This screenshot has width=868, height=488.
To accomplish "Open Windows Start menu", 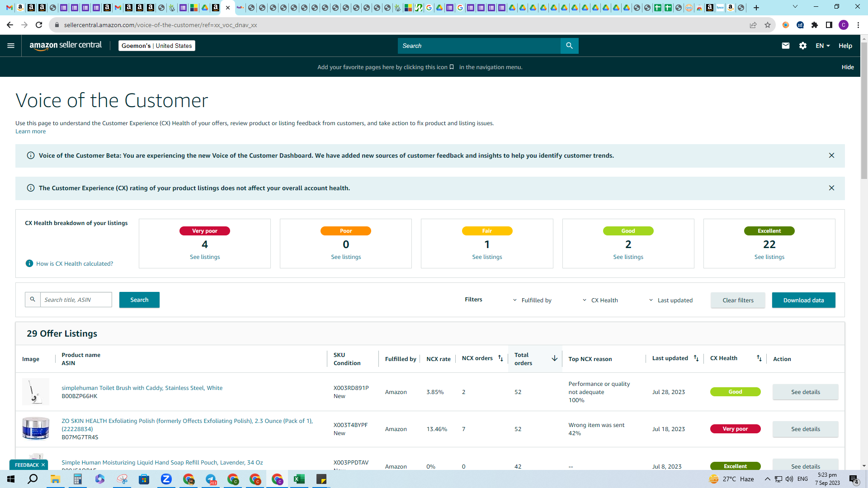I will click(11, 479).
